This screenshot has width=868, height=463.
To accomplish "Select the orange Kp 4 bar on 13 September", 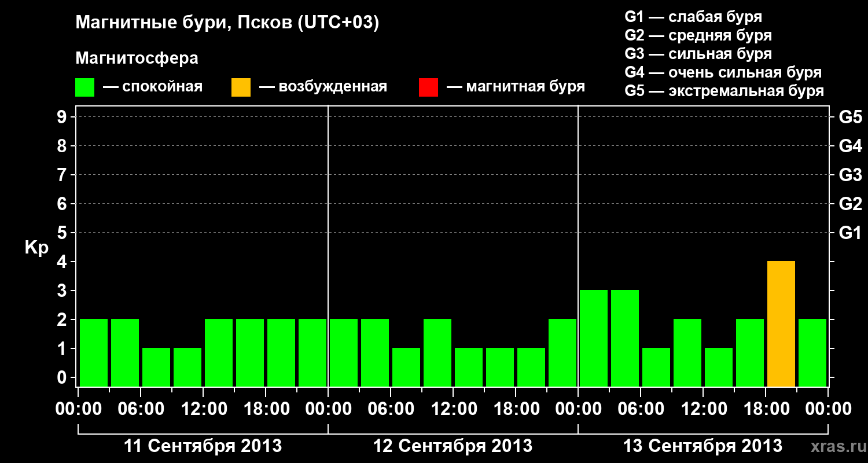I will point(781,324).
